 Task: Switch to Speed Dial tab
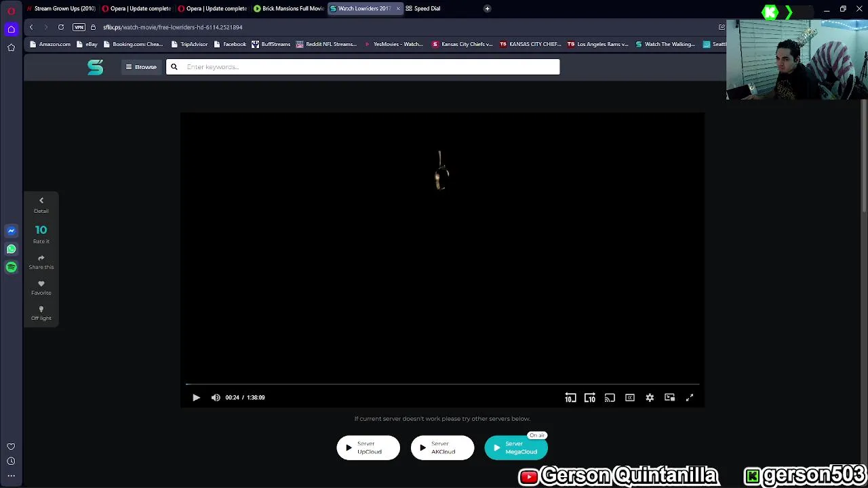[x=427, y=9]
